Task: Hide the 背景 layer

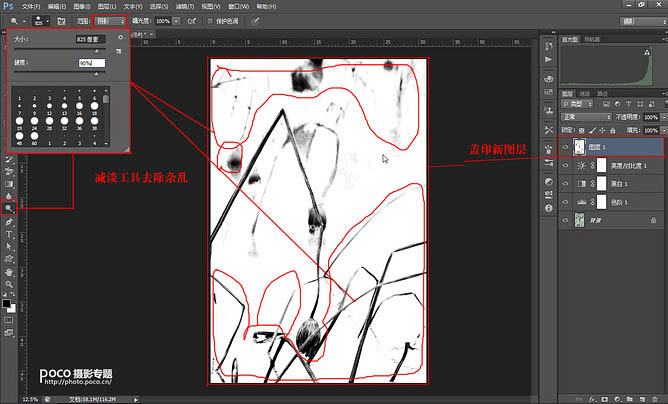Action: (565, 220)
